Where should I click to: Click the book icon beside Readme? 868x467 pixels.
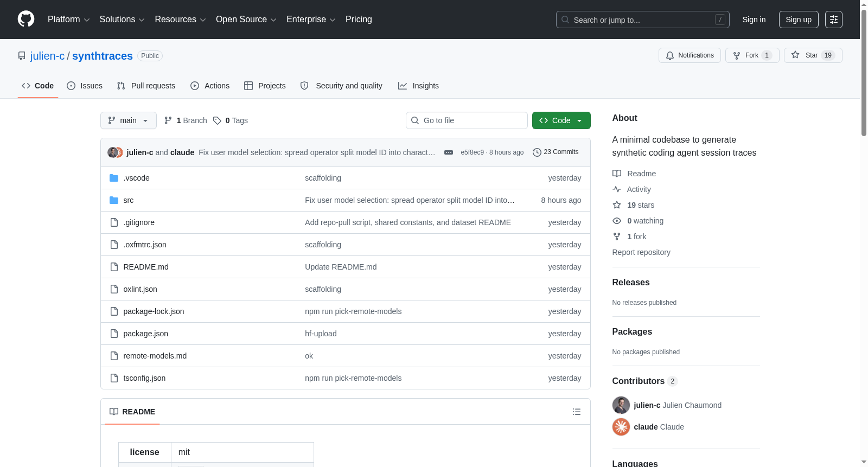pyautogui.click(x=617, y=174)
